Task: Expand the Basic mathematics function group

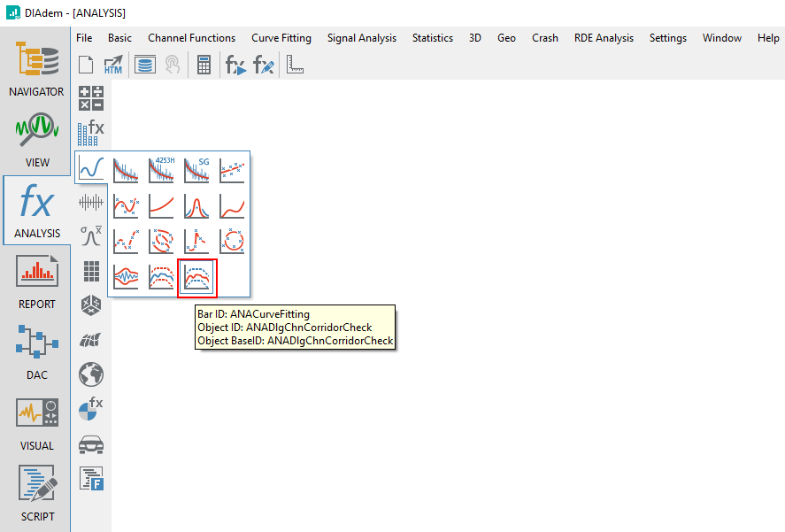Action: point(91,98)
